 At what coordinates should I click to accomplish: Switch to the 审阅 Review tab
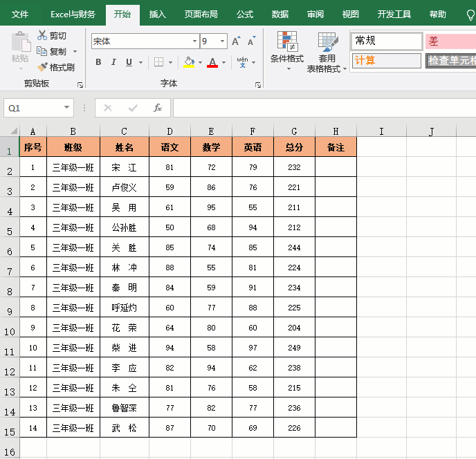point(315,15)
